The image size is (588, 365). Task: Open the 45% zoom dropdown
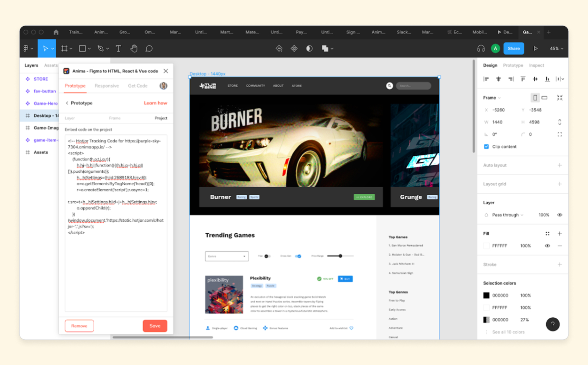click(556, 49)
